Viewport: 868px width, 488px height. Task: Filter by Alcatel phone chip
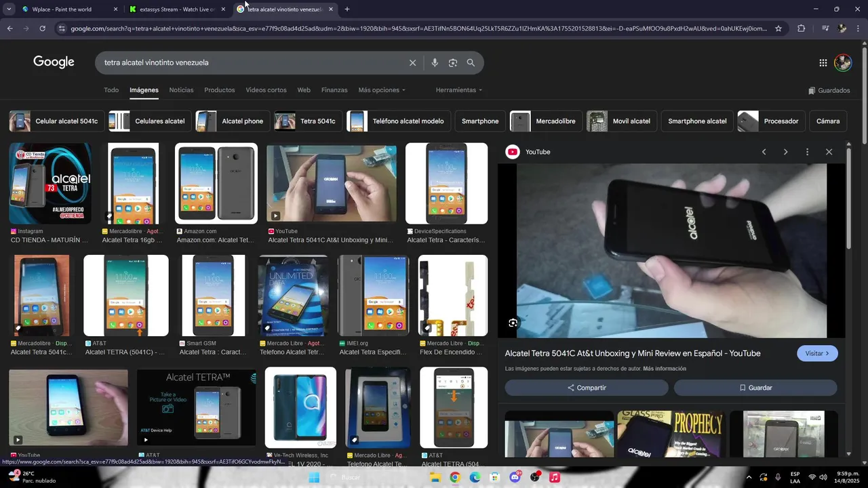pyautogui.click(x=233, y=121)
